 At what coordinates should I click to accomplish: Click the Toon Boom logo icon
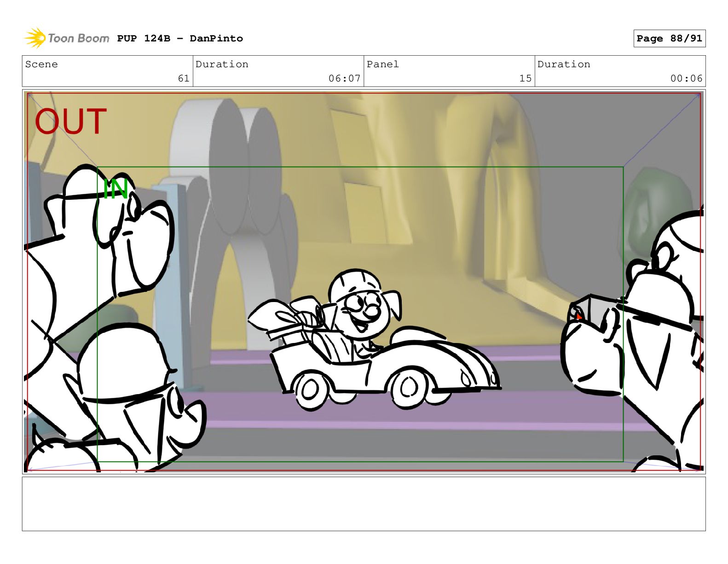point(35,38)
